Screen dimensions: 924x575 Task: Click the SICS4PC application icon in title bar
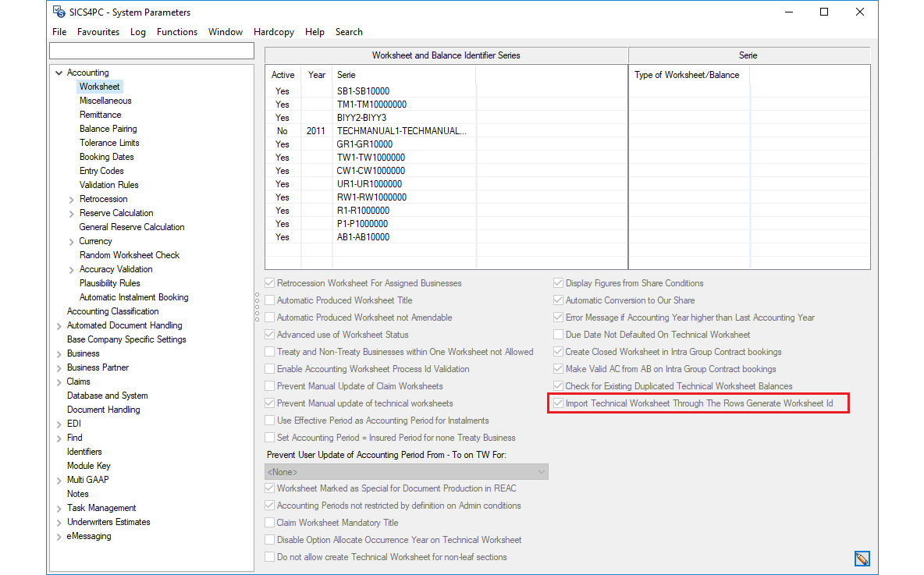(x=59, y=12)
